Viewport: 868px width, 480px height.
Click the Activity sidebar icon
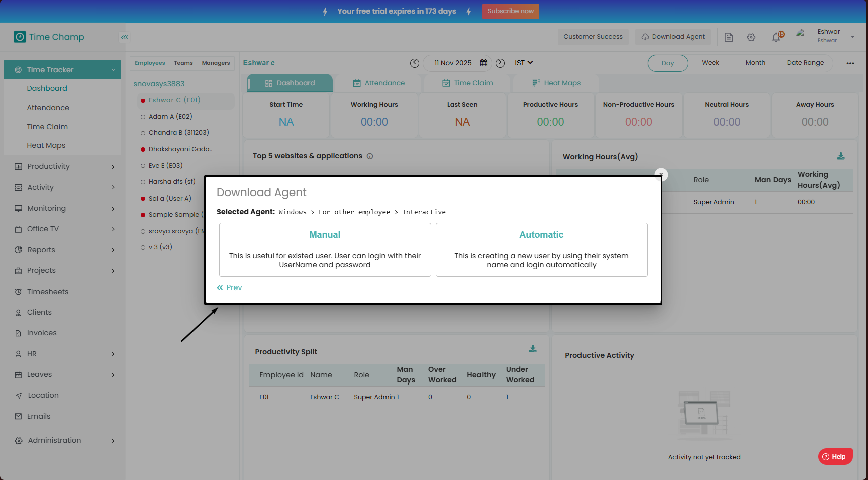[18, 187]
